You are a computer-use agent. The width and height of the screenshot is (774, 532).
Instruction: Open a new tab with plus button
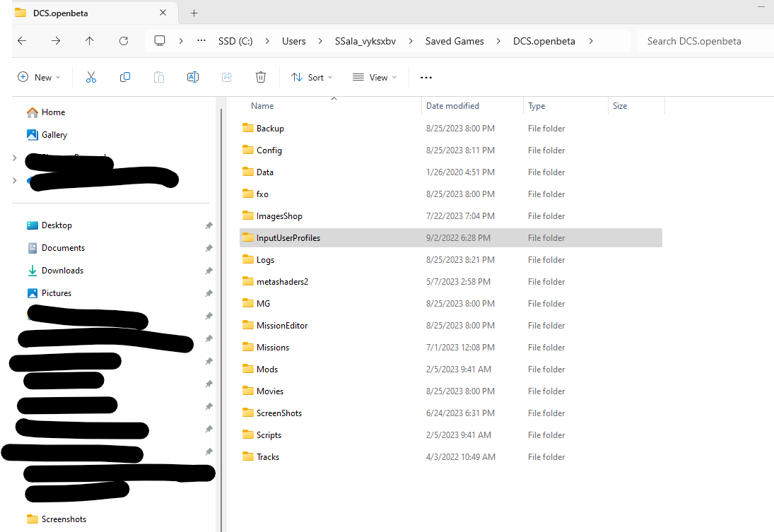pyautogui.click(x=194, y=13)
